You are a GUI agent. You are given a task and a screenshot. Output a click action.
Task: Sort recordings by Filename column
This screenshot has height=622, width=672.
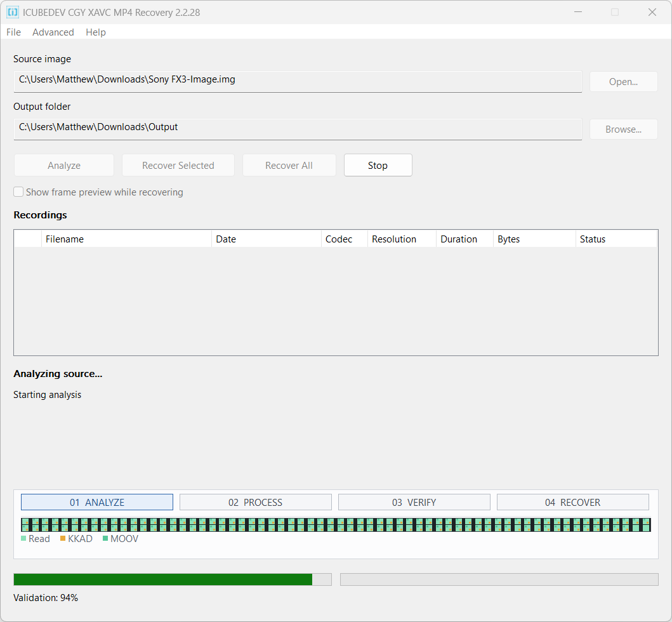pyautogui.click(x=126, y=239)
